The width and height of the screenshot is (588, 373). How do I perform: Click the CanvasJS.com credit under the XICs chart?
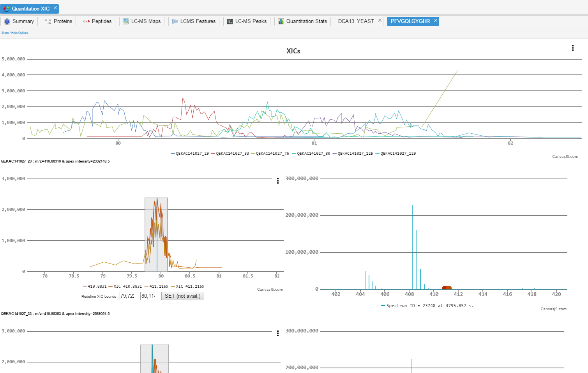[565, 157]
